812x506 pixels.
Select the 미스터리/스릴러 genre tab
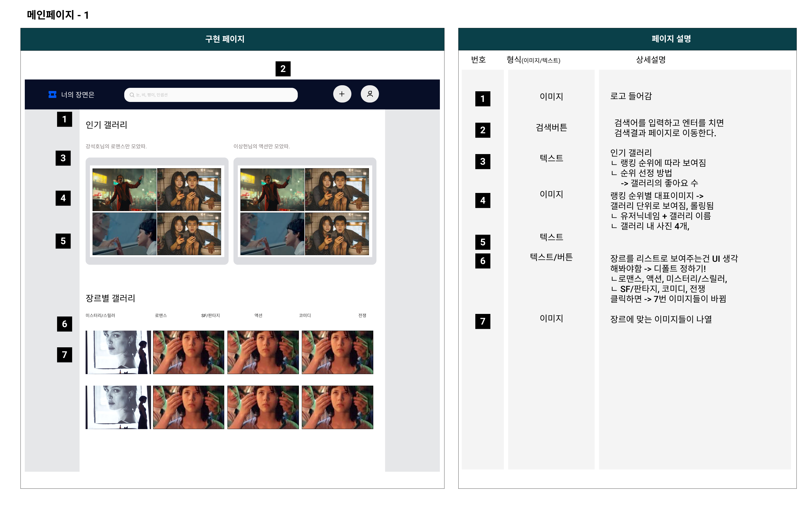click(100, 316)
